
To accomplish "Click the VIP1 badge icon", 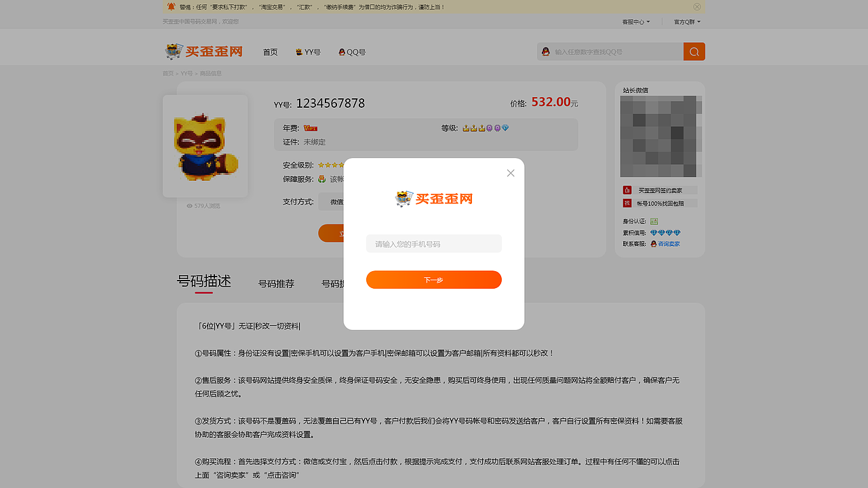I will [311, 128].
